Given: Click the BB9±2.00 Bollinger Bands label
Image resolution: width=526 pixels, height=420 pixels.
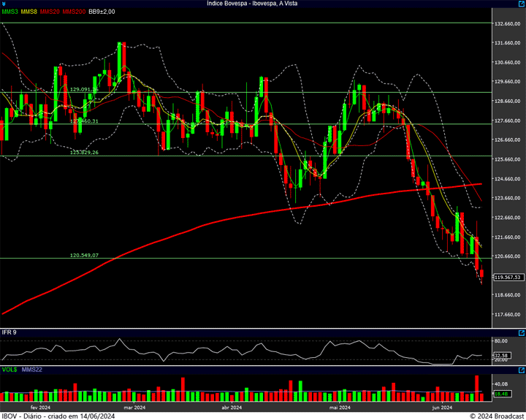Looking at the screenshot, I should [102, 12].
